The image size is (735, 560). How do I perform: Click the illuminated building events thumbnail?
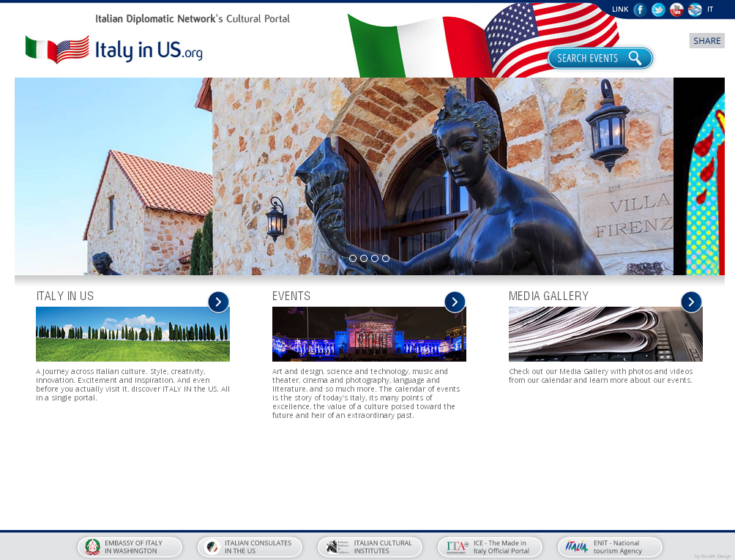tap(369, 334)
